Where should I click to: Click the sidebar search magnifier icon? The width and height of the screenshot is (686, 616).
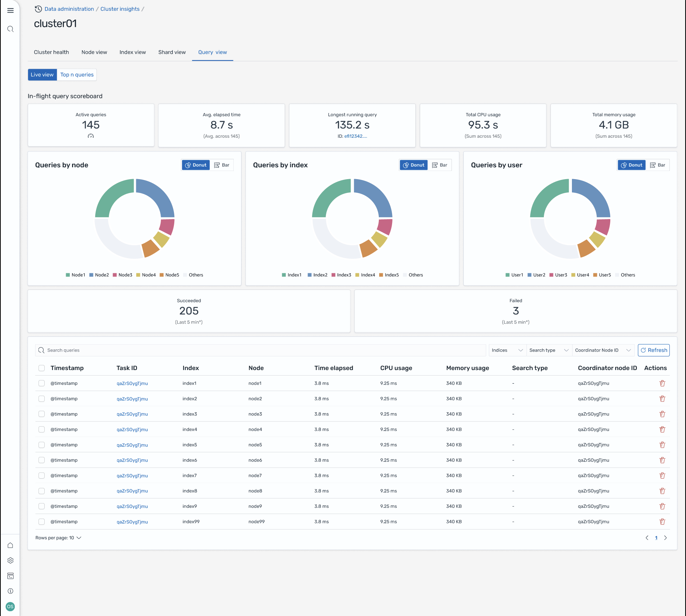pyautogui.click(x=10, y=29)
